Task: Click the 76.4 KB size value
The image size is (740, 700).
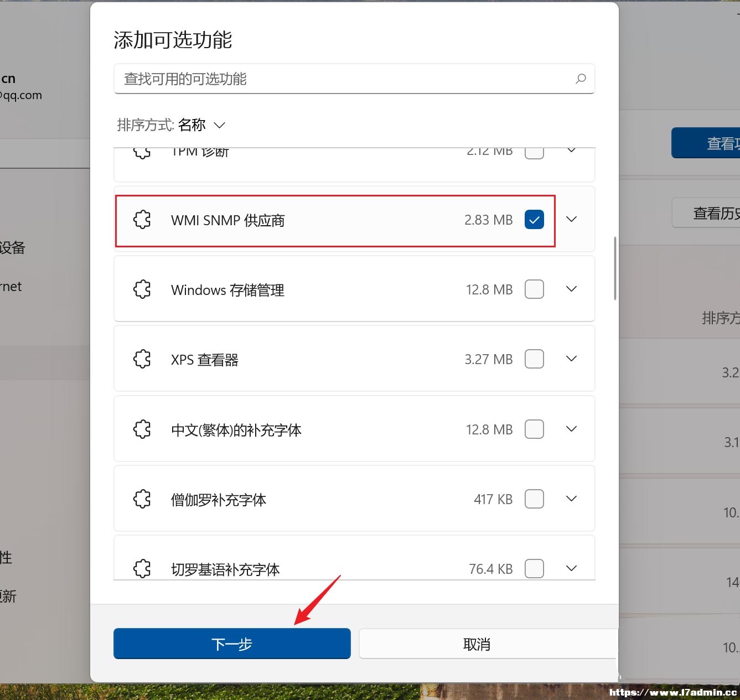Action: coord(491,569)
